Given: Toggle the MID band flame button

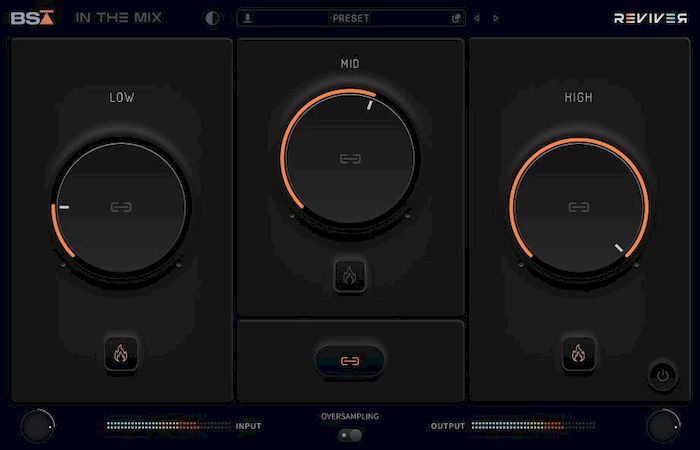Looking at the screenshot, I should point(350,276).
